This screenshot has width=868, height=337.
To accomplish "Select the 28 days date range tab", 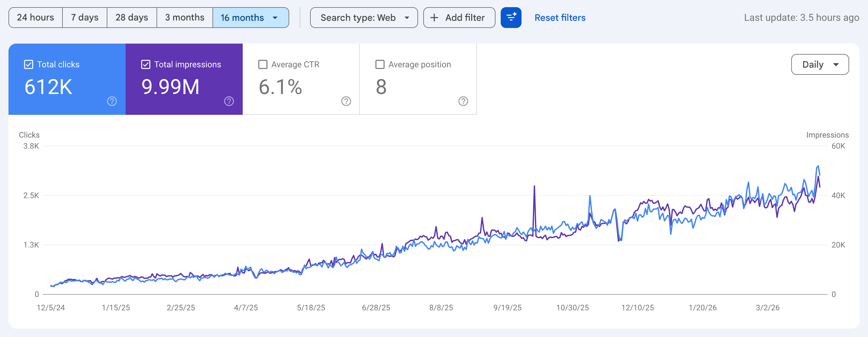I will [132, 18].
